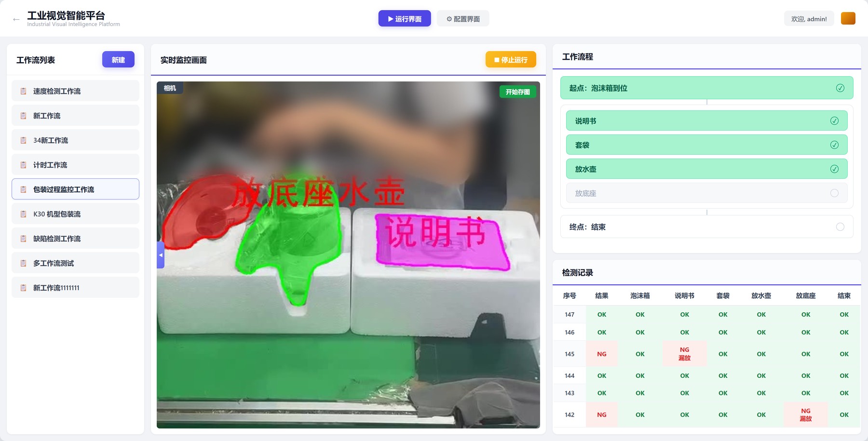Switch to 配置界面 tab

463,19
